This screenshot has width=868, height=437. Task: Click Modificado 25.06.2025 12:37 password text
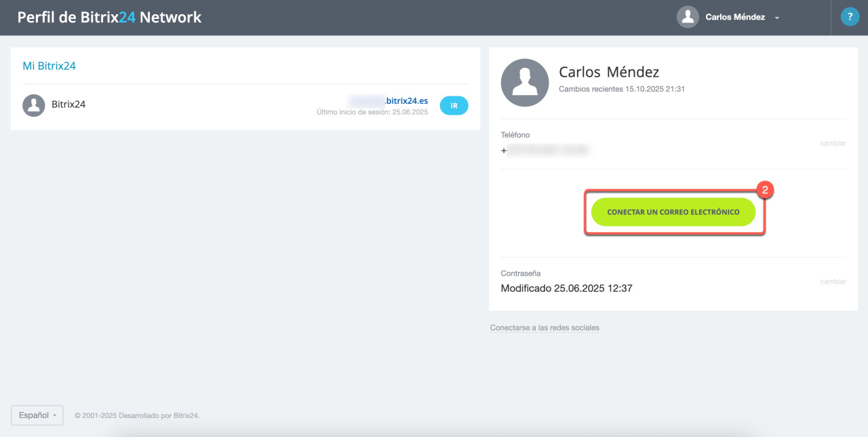[x=566, y=288]
